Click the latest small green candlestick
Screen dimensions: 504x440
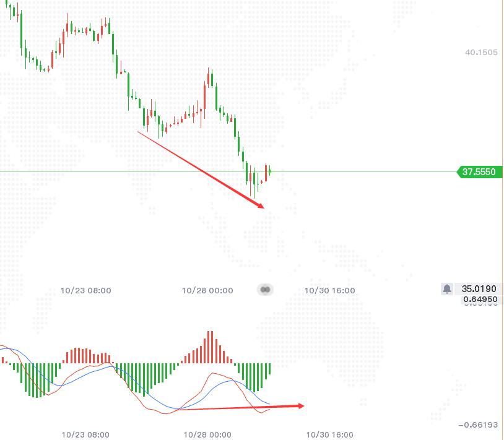[x=270, y=171]
